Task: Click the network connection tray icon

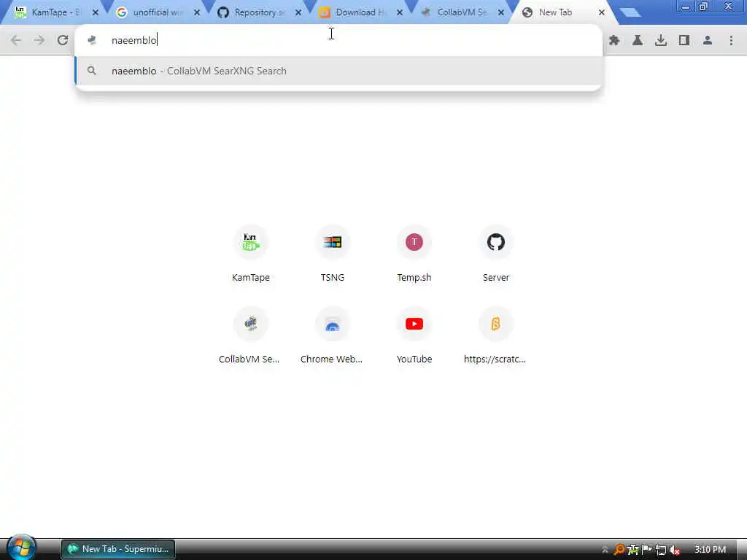Action: click(661, 550)
